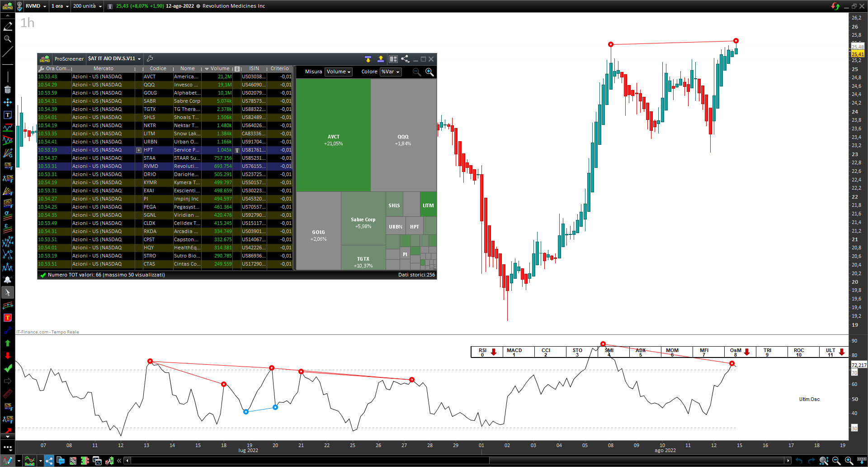
Task: Select the arrow pointer cursor tool
Action: coord(8,292)
